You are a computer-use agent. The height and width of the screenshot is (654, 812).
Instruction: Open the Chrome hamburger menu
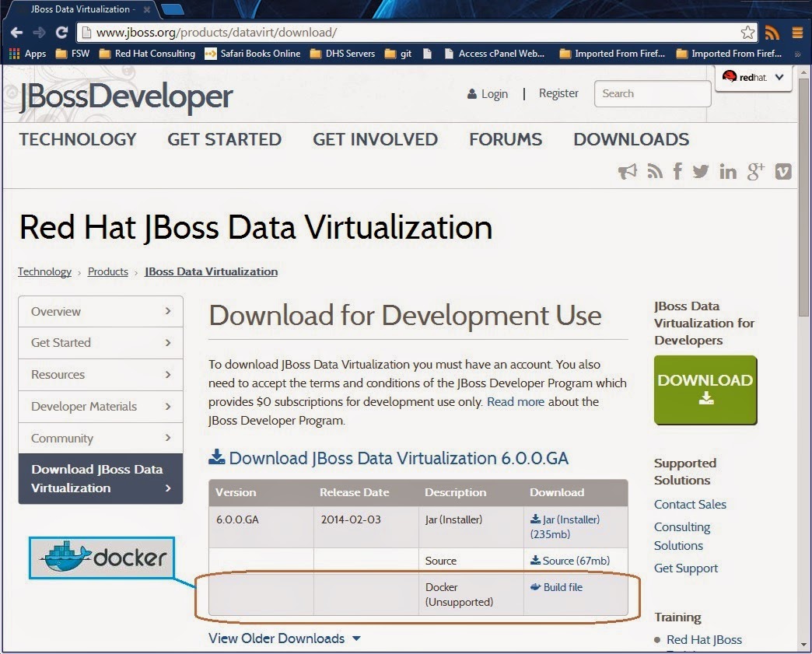click(x=797, y=33)
